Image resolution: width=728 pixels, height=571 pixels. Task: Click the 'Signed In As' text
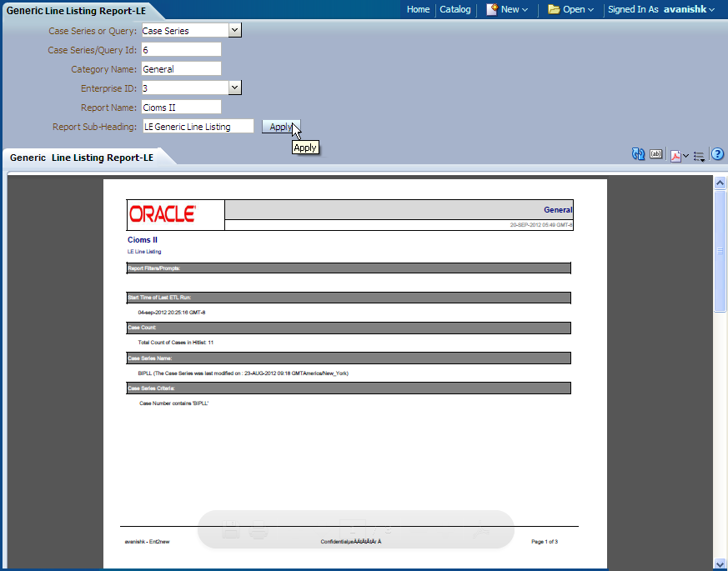tap(633, 9)
